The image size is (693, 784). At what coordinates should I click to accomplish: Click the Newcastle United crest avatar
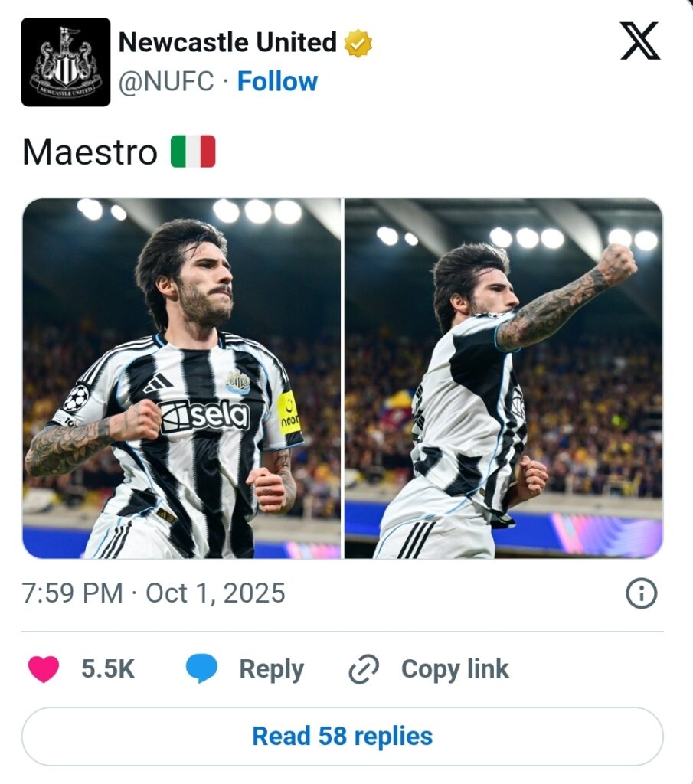pos(66,62)
